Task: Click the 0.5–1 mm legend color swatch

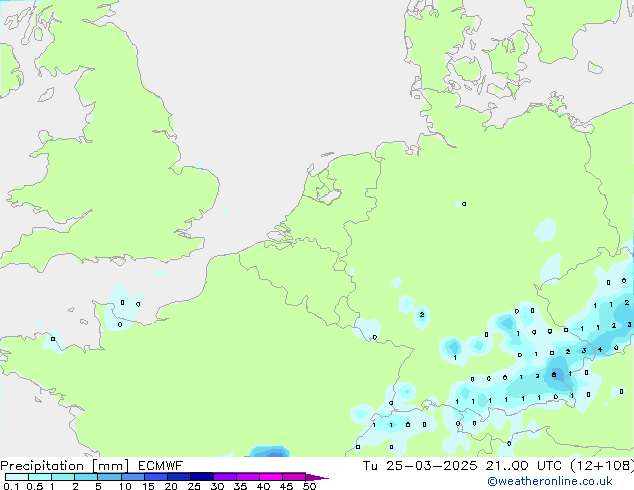Action: click(40, 477)
